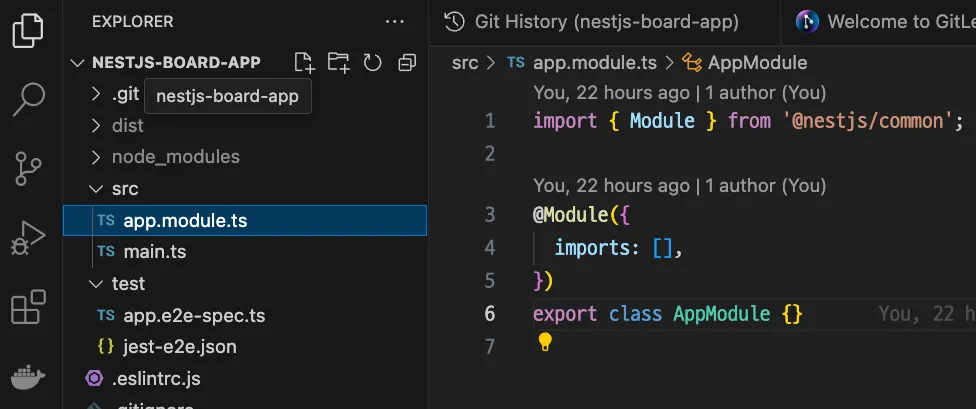This screenshot has width=976, height=409.
Task: Open the Search view in activity bar
Action: (29, 99)
